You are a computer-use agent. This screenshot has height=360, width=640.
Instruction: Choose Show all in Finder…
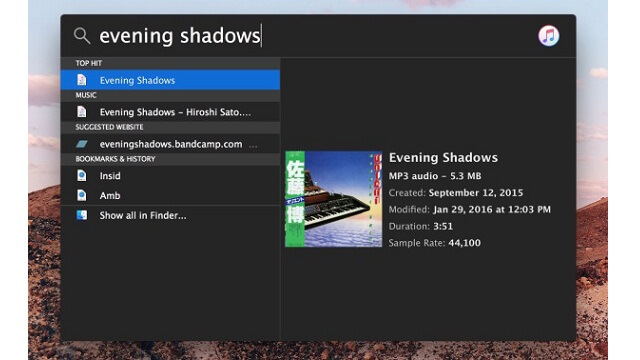point(170,216)
